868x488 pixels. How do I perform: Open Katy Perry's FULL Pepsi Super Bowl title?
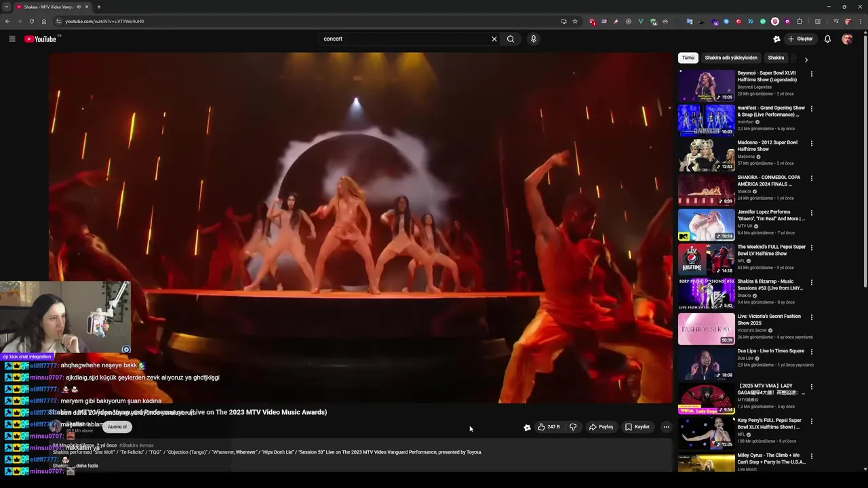tap(770, 424)
